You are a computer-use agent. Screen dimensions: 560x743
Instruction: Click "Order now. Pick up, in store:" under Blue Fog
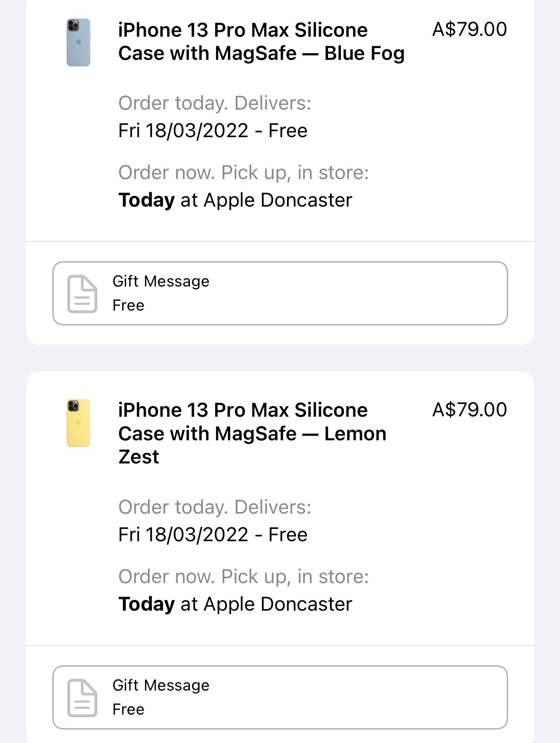click(244, 173)
